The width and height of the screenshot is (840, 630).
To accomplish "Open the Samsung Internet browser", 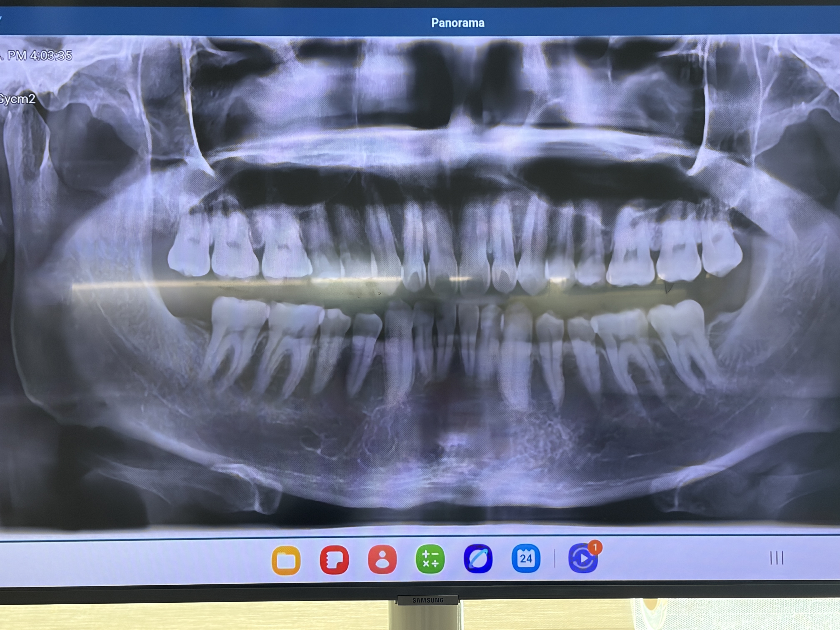I will pyautogui.click(x=478, y=559).
